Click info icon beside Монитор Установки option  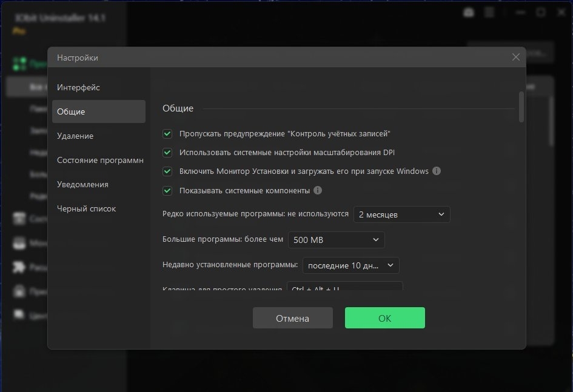[437, 171]
